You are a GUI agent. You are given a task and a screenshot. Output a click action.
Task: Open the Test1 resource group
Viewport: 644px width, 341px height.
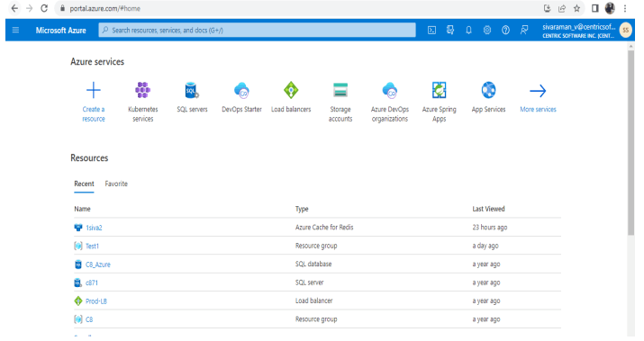click(92, 247)
